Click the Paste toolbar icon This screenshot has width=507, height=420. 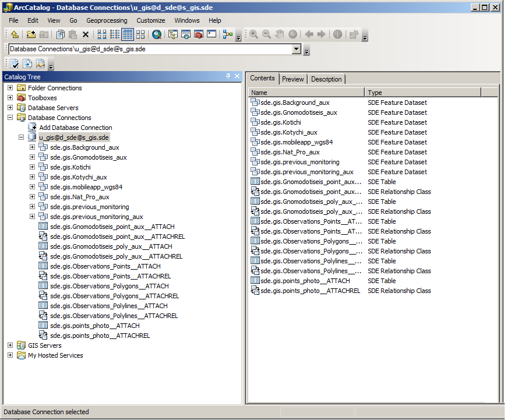[73, 34]
